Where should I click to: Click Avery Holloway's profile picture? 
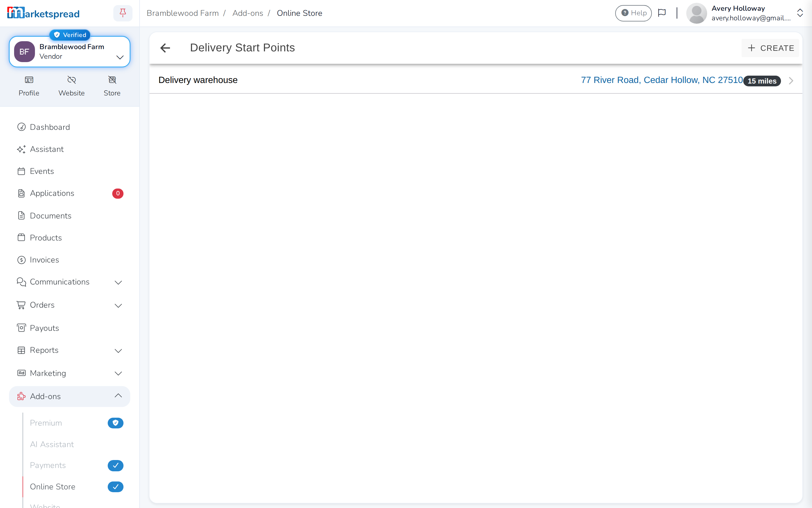tap(696, 13)
